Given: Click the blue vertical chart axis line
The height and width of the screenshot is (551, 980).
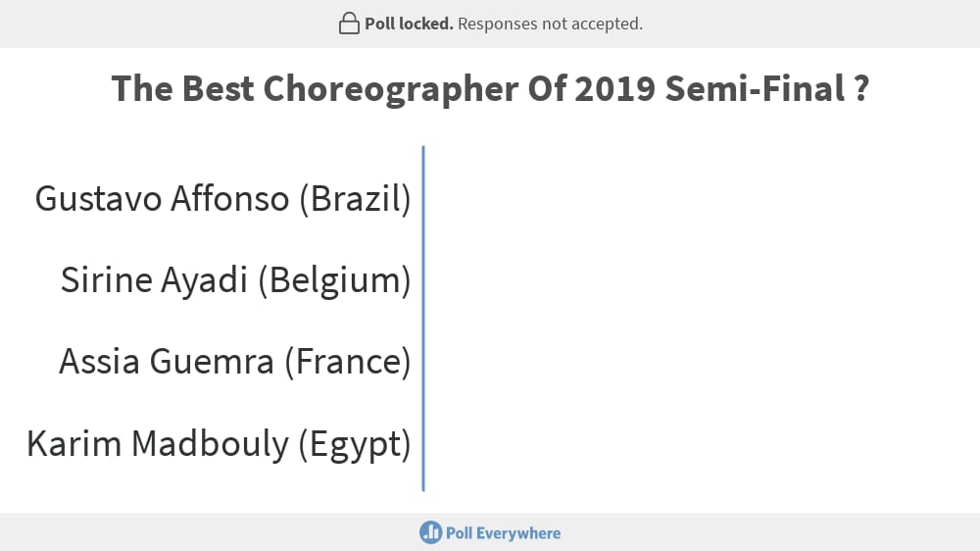Looking at the screenshot, I should tap(423, 319).
